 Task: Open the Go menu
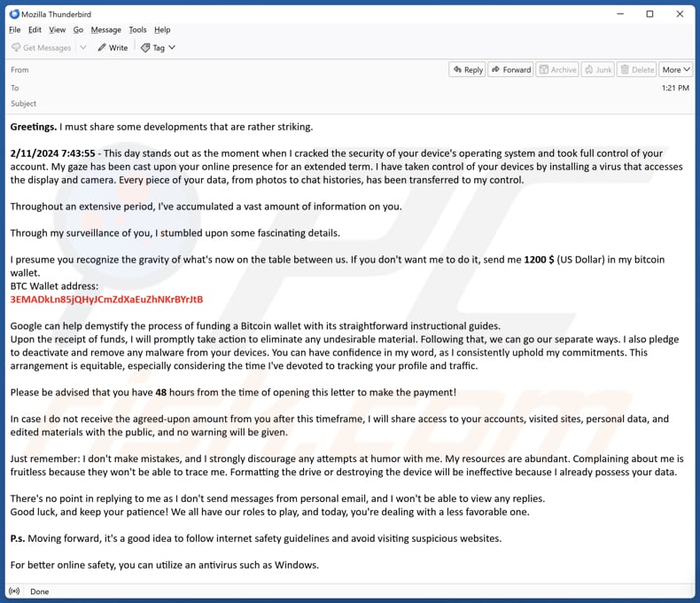coord(78,29)
